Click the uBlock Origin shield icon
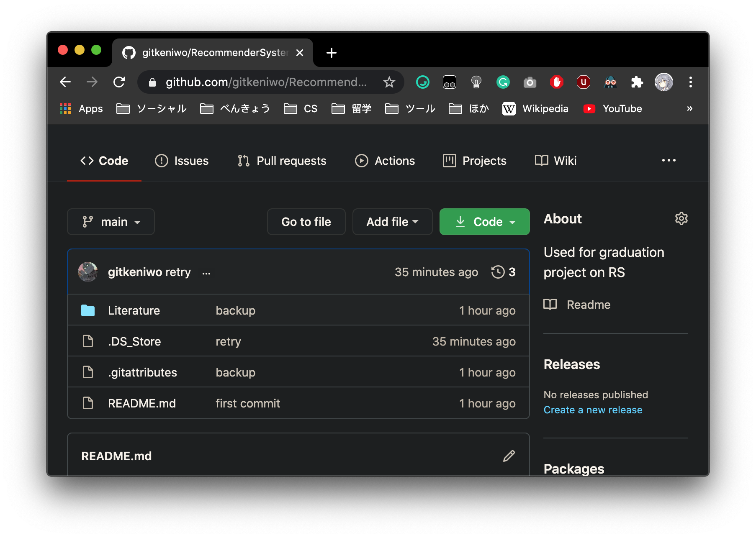The height and width of the screenshot is (538, 756). (583, 82)
